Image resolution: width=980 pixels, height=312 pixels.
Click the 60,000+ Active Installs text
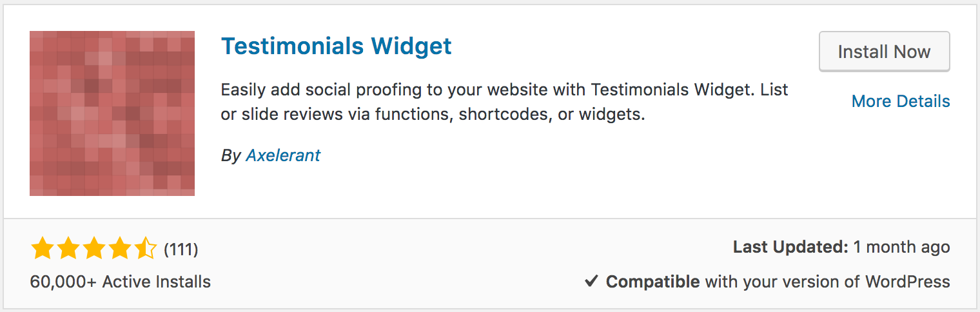[121, 282]
